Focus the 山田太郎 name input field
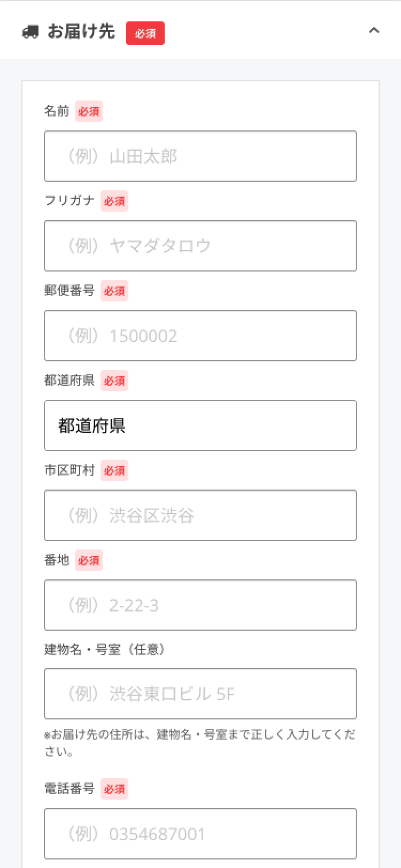This screenshot has height=868, width=401. 200,156
